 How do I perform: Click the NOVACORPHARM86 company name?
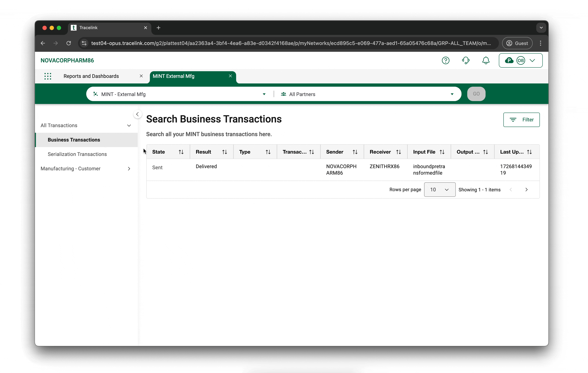[67, 60]
